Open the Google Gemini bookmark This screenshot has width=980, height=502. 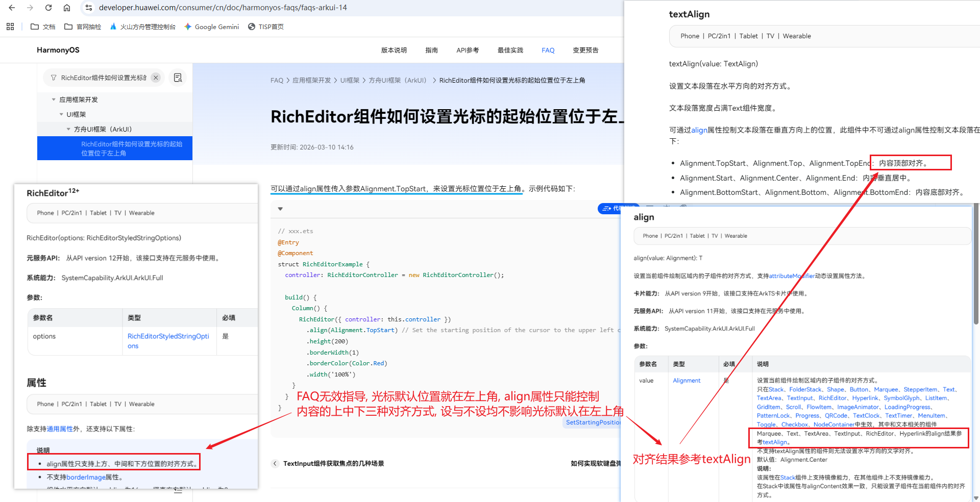point(211,27)
